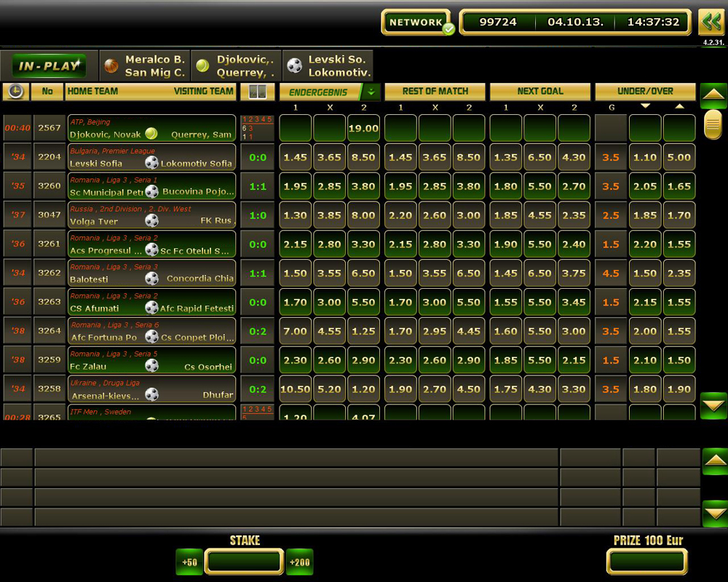728x582 pixels.
Task: Click match number 3264
Action: [x=50, y=330]
